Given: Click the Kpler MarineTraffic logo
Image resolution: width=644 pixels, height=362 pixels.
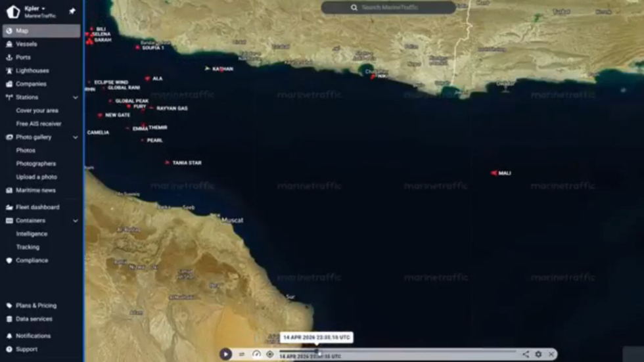Looking at the screenshot, I should coord(13,12).
